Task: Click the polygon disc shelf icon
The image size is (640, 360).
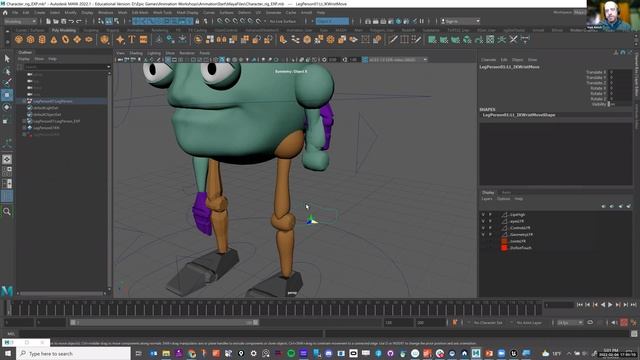Action: pyautogui.click(x=89, y=40)
